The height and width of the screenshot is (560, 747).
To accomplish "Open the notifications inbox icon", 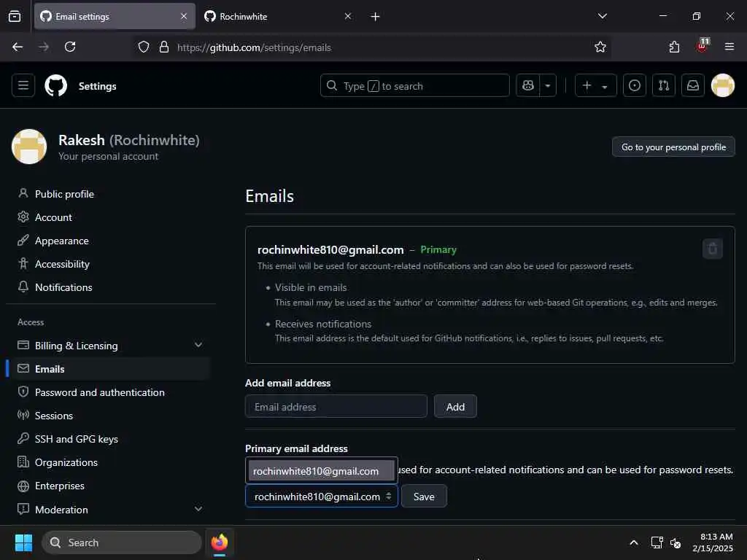I will pyautogui.click(x=693, y=86).
